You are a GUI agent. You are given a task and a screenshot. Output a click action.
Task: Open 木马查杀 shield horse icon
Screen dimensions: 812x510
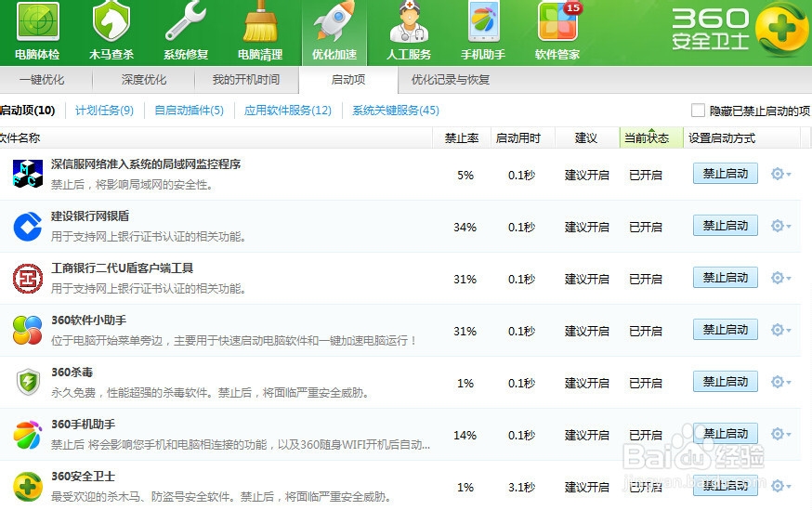coord(111,21)
